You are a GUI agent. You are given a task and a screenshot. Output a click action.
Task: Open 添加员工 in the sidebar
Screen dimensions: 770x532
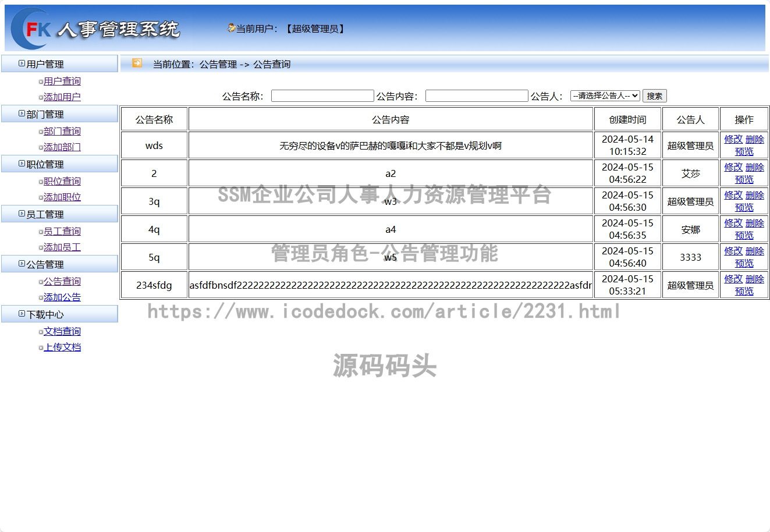tap(62, 247)
